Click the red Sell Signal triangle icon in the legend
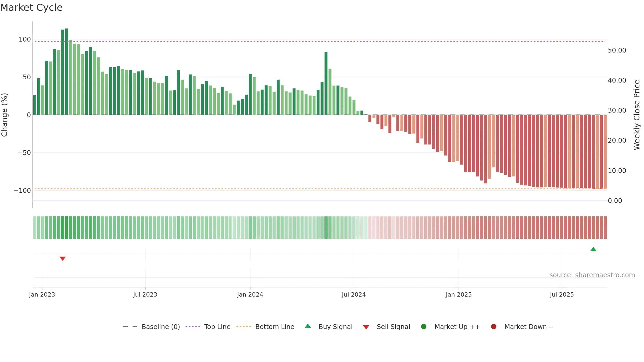 tap(366, 327)
